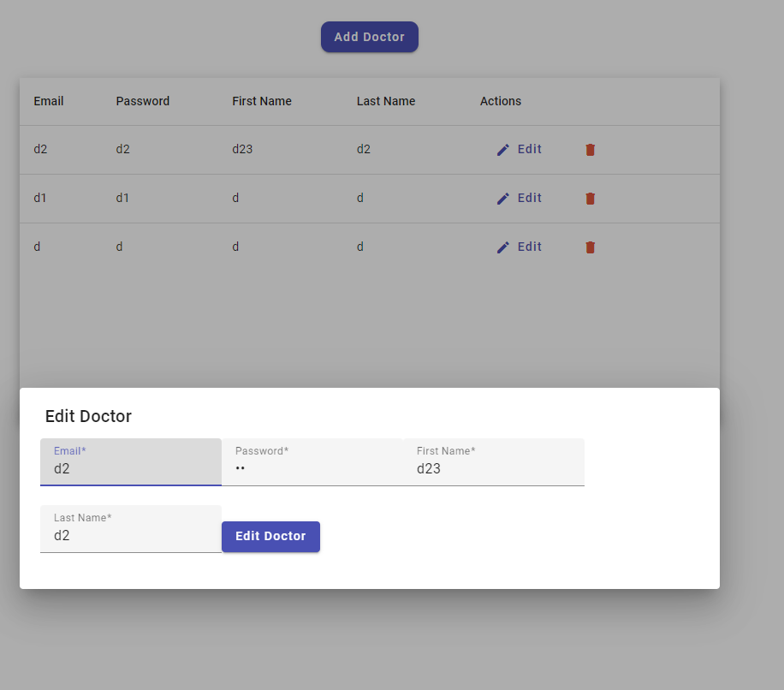The height and width of the screenshot is (690, 784).
Task: Click the Password column header
Action: click(x=143, y=101)
